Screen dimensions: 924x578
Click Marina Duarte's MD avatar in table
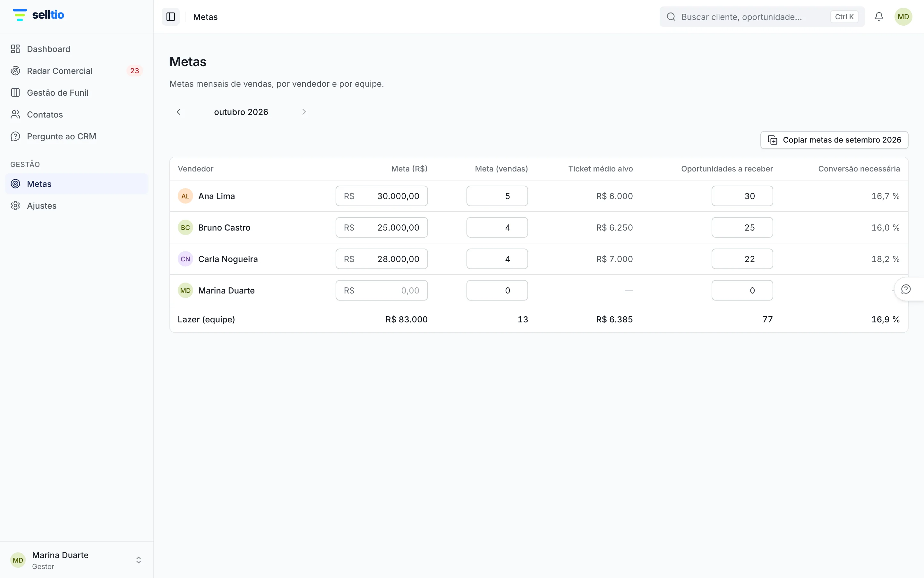(x=185, y=291)
